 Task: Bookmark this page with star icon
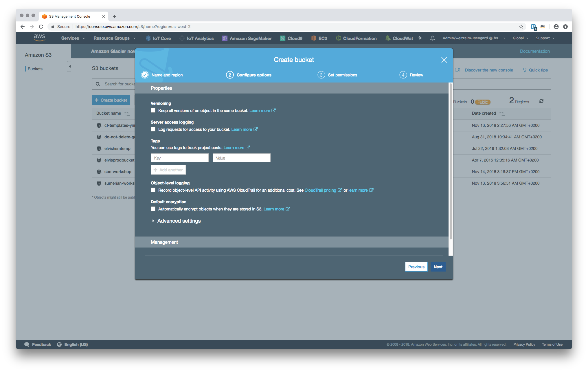point(521,27)
